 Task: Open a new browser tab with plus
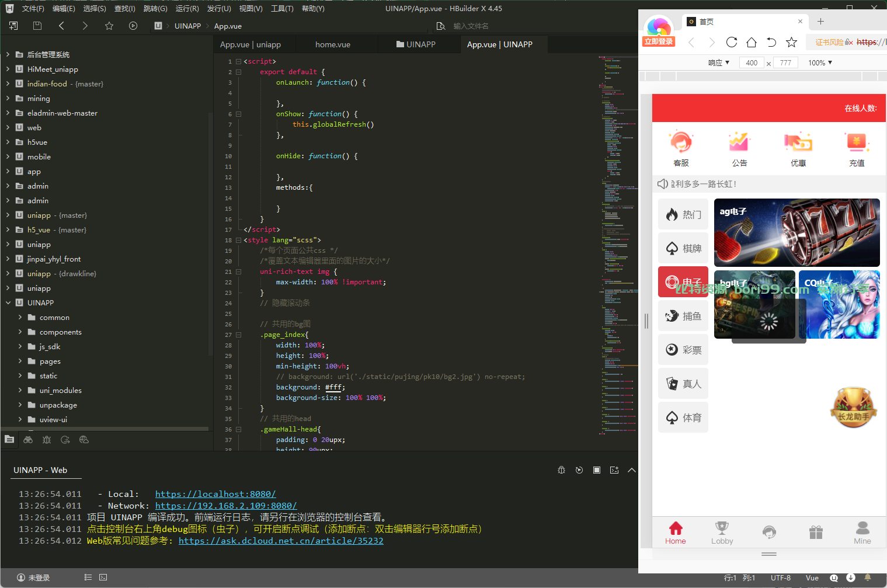point(820,22)
